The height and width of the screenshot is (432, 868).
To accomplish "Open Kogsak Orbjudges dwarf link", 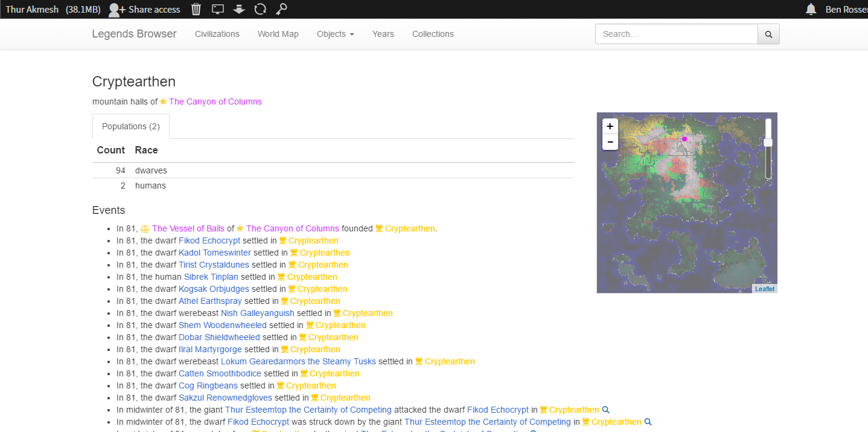I will click(x=214, y=289).
